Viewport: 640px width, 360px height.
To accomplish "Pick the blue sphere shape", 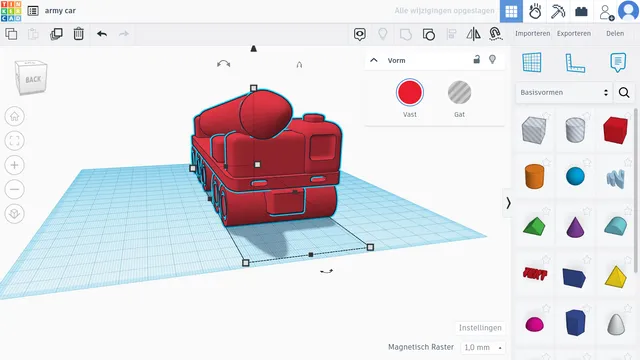I will (x=575, y=176).
